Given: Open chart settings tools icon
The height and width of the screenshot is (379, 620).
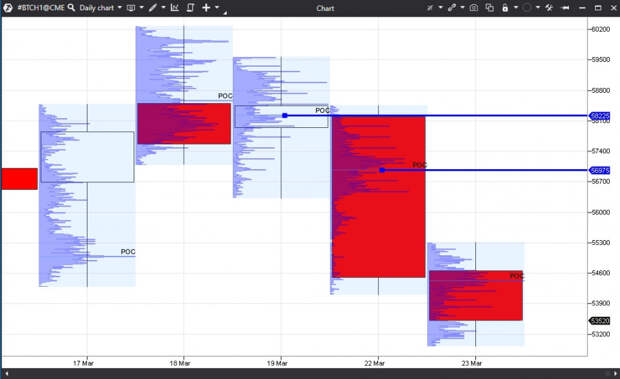Looking at the screenshot, I should (x=549, y=8).
